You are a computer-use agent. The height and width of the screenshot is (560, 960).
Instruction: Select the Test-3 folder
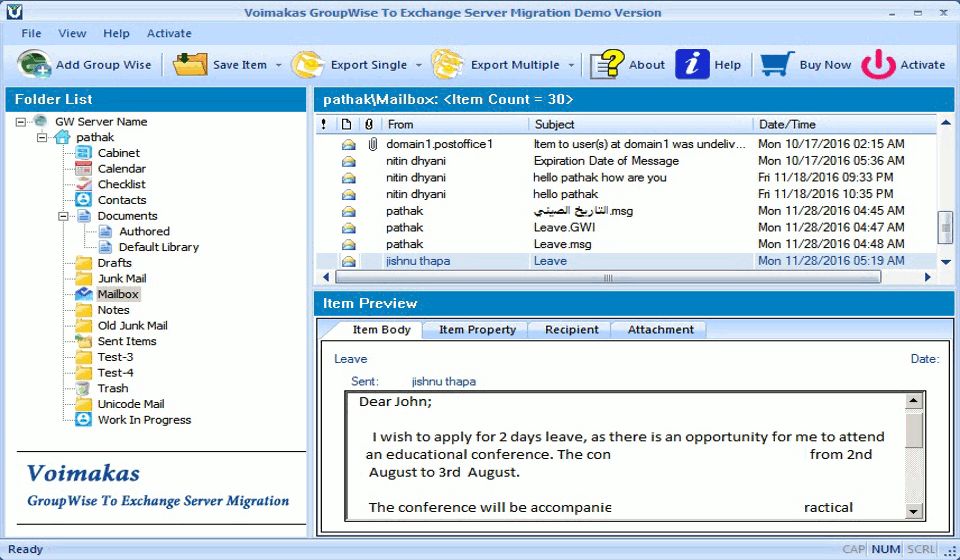click(115, 357)
